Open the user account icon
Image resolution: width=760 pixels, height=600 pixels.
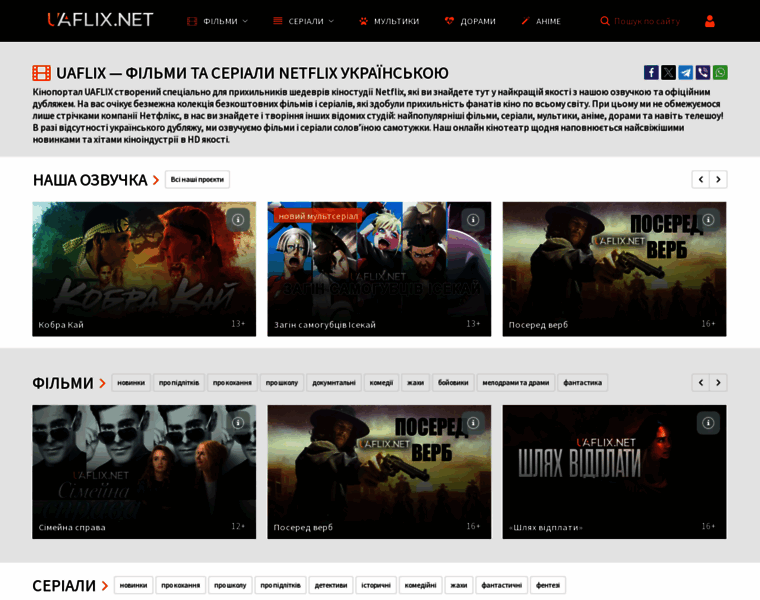710,21
